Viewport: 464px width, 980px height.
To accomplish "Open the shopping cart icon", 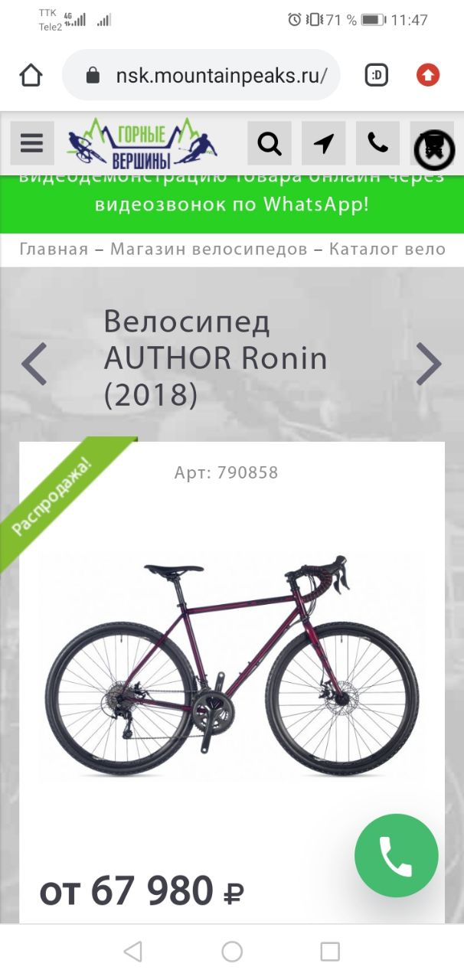I will coord(433,147).
